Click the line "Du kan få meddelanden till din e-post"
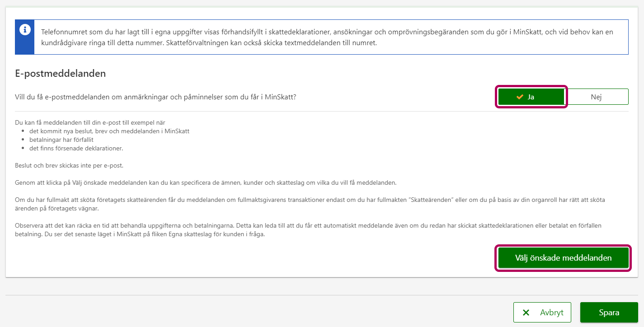The height and width of the screenshot is (327, 644). 90,122
